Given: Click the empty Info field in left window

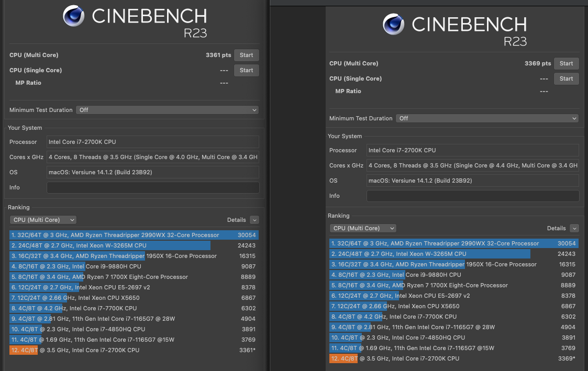Looking at the screenshot, I should coord(152,187).
